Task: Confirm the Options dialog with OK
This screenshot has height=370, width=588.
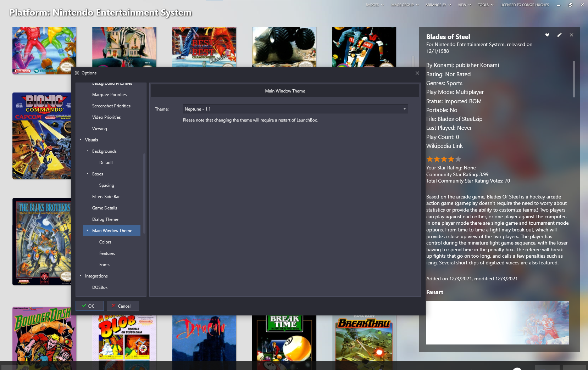Action: [x=90, y=306]
